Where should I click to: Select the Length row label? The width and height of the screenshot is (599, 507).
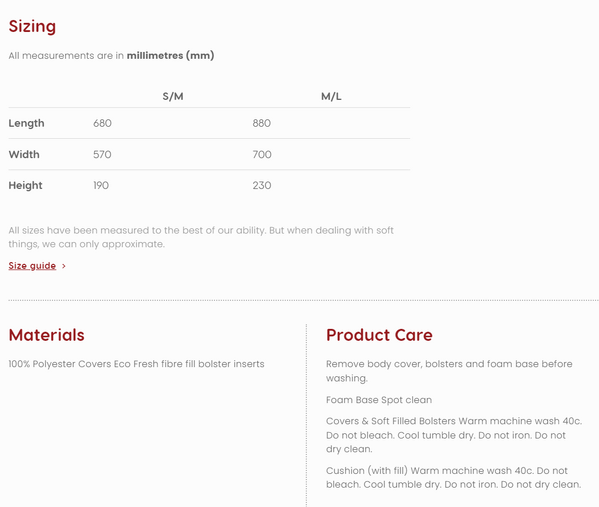tap(26, 123)
